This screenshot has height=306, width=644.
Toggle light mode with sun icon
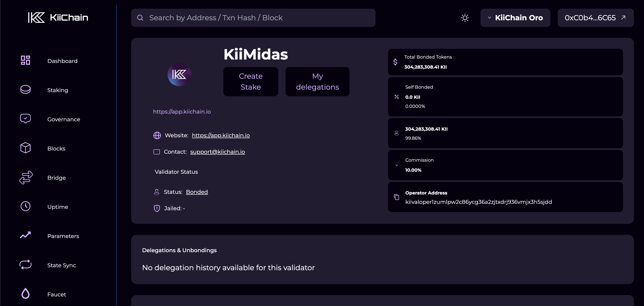[465, 18]
